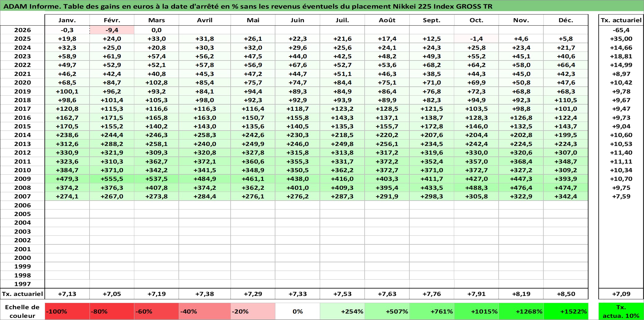The width and height of the screenshot is (644, 320).
Task: Click the 'Echelle de couleur' label
Action: 23,311
